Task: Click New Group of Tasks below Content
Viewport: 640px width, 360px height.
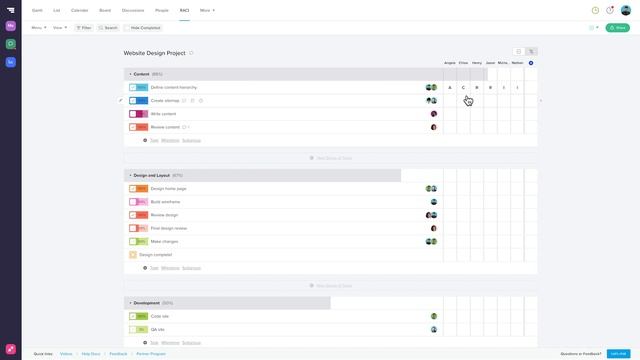Action: tap(331, 158)
